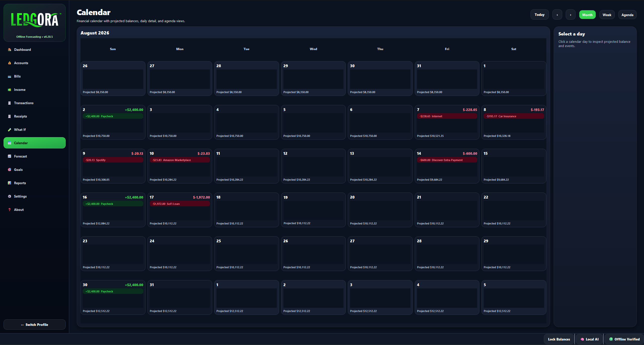
Task: Select the Paycheck event on August 16
Action: (113, 204)
